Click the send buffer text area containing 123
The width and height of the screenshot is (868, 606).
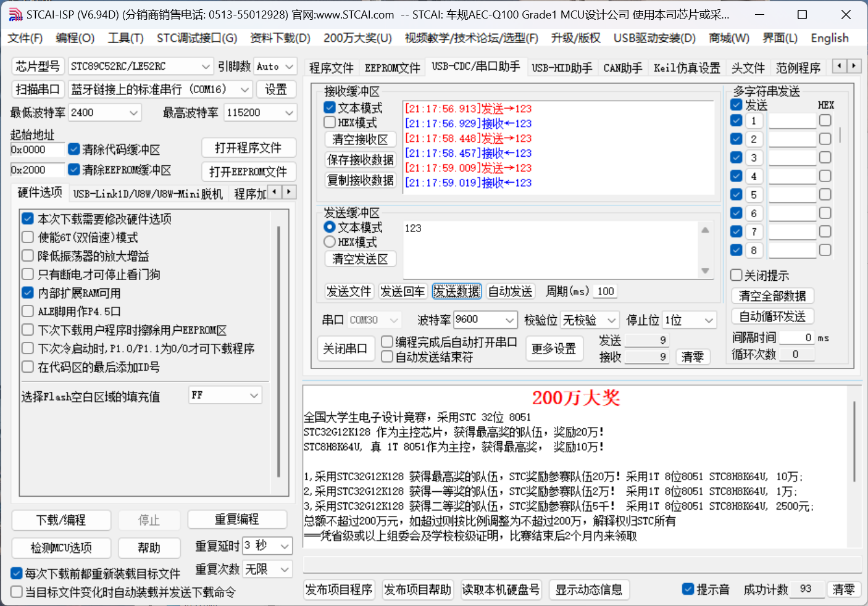[551, 250]
